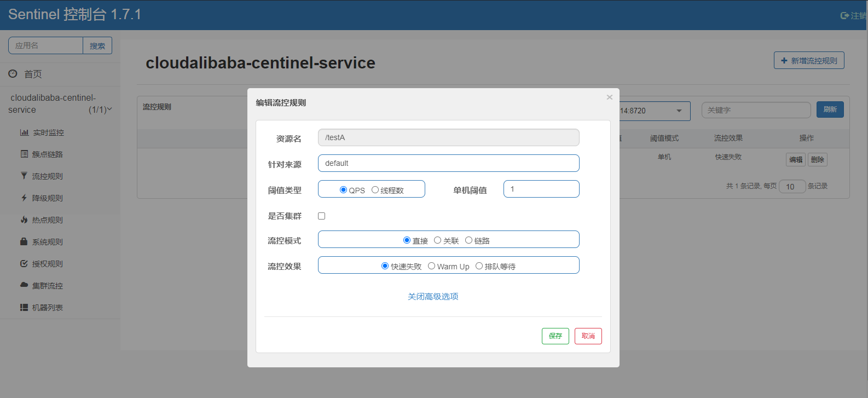Expand cloudalibaba-centinel-service sidebar chevron
868x398 pixels.
click(109, 109)
